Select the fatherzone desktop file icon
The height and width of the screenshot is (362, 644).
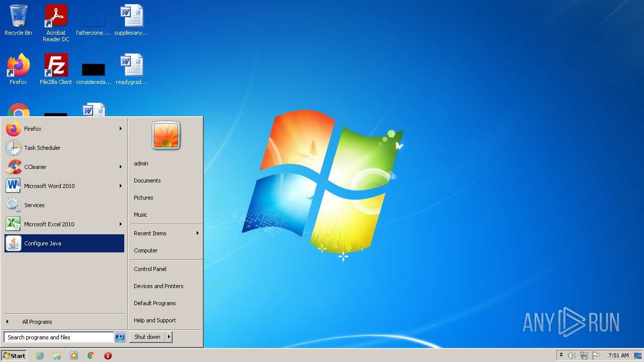pos(93,23)
